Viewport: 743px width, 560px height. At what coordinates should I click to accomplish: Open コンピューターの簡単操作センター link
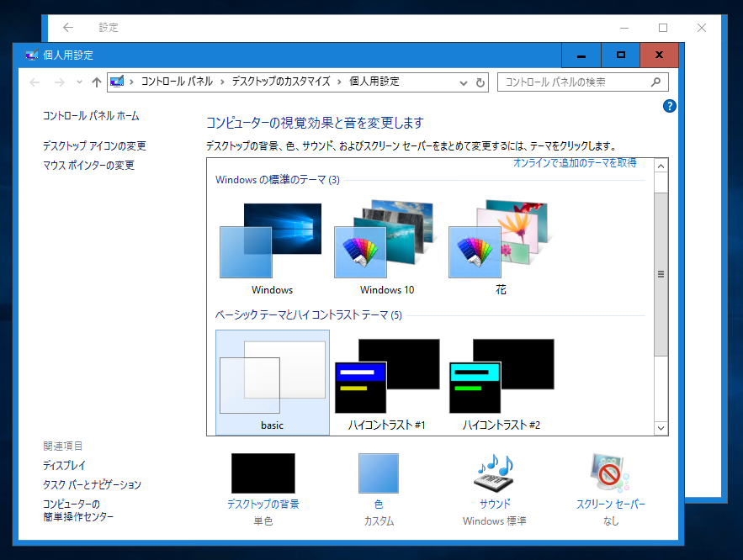[78, 510]
